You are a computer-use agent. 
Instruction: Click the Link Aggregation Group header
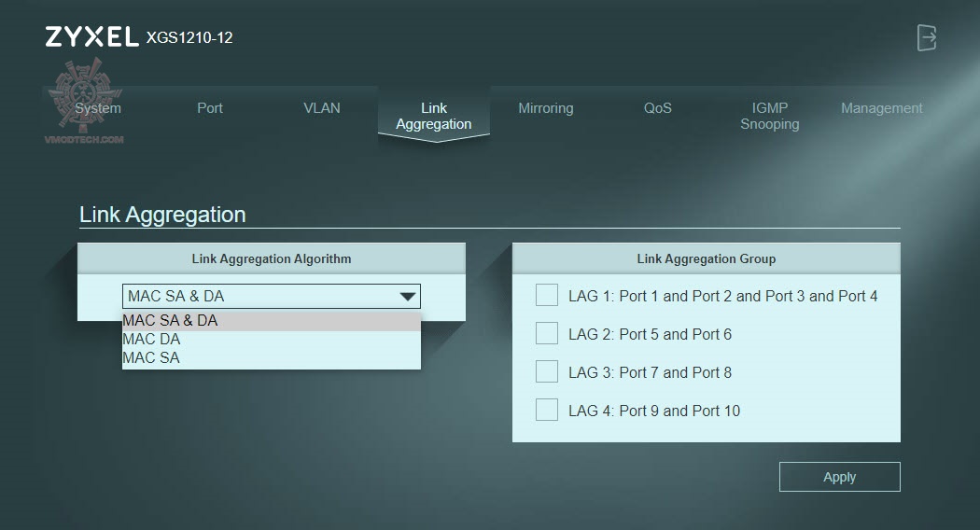pos(707,258)
